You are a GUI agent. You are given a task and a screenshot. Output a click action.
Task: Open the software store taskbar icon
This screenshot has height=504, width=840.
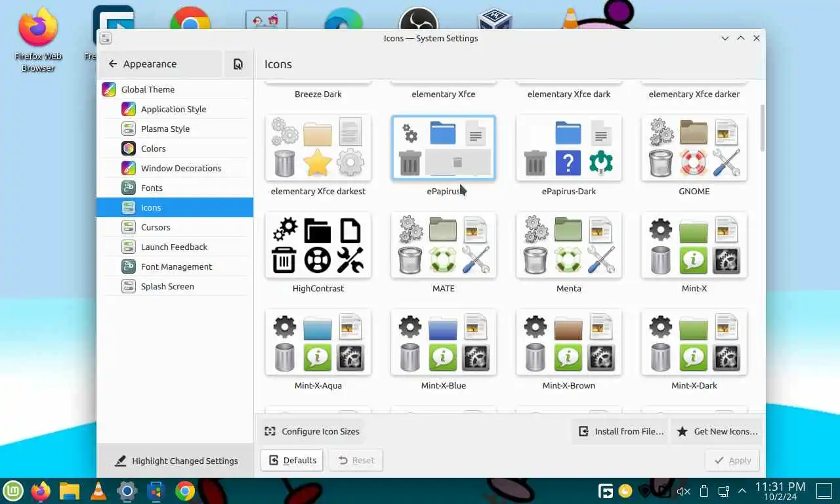tap(156, 490)
